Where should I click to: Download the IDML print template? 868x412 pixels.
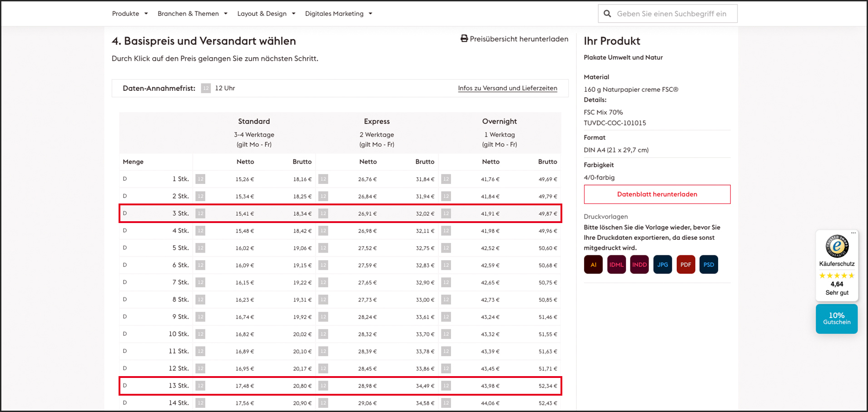pyautogui.click(x=616, y=265)
